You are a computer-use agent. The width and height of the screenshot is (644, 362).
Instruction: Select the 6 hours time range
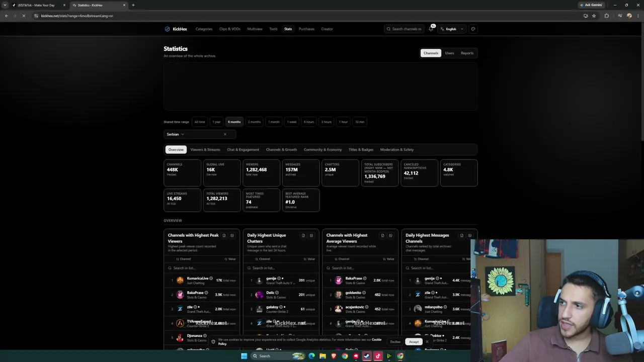point(309,122)
